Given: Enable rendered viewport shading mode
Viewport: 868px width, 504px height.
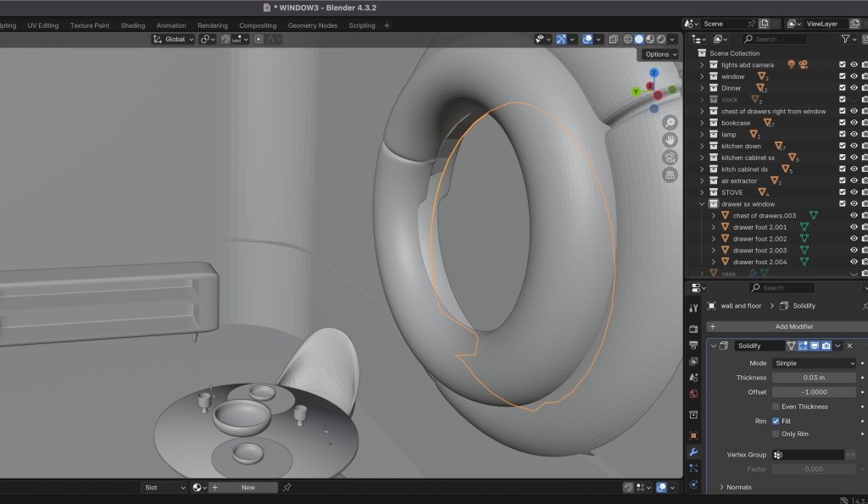Looking at the screenshot, I should point(662,39).
